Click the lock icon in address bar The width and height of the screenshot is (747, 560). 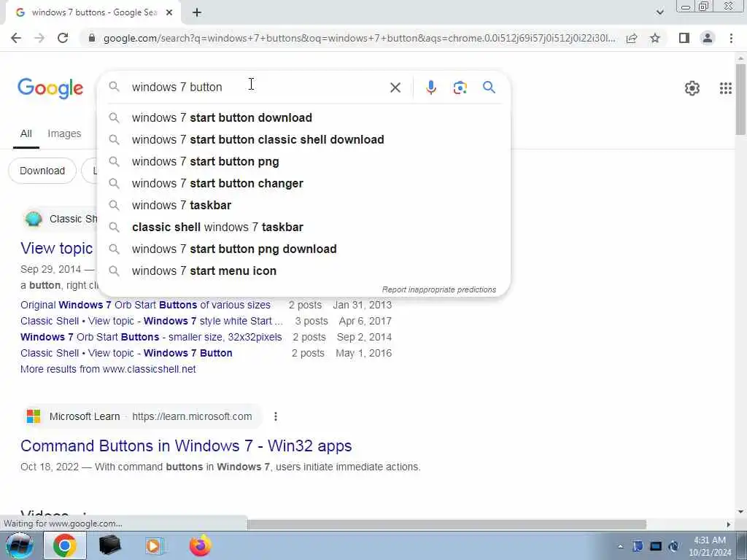coord(92,38)
